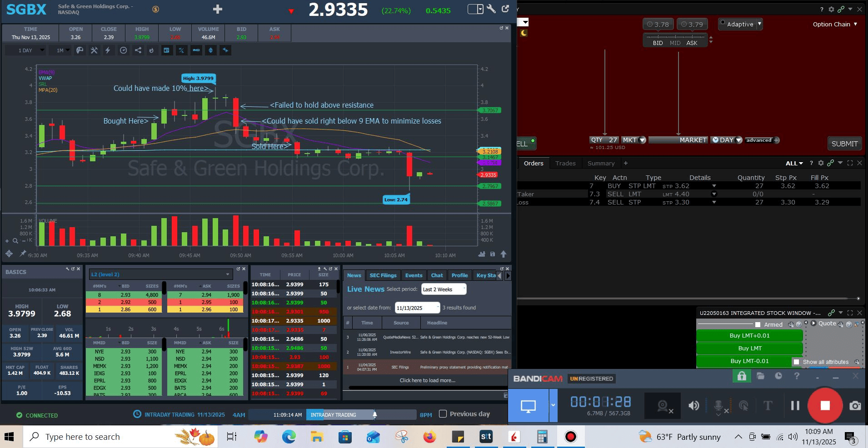Click the flame icon in chart toolbar
Viewport: 868px width, 448px height.
[x=152, y=50]
